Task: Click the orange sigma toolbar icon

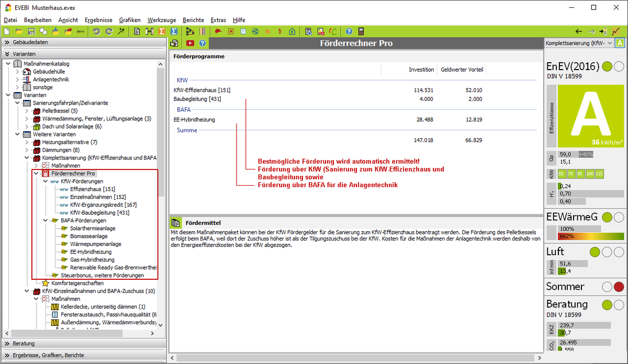Action: tap(162, 31)
